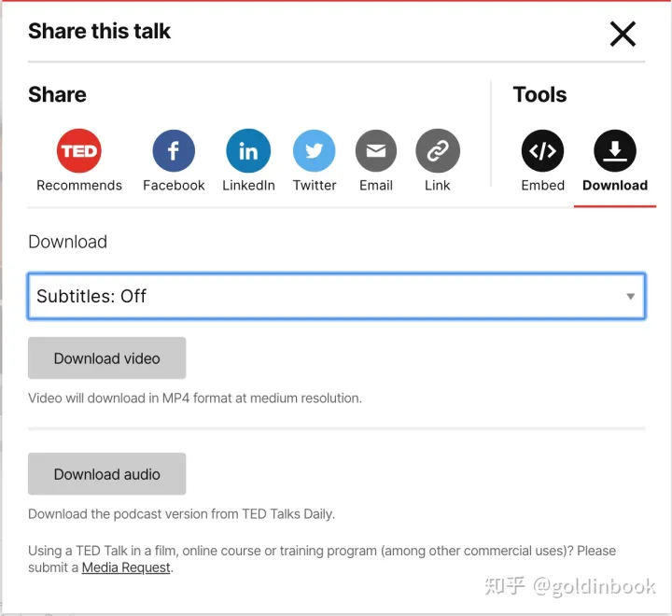
Task: Click the Facebook text label
Action: 174,185
